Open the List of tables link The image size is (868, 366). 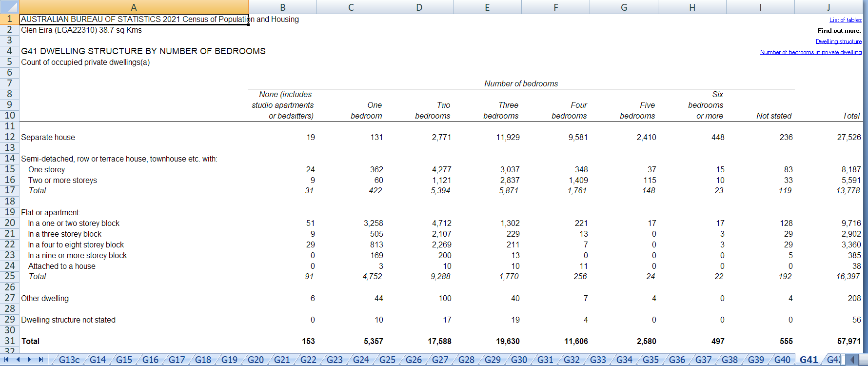[845, 20]
